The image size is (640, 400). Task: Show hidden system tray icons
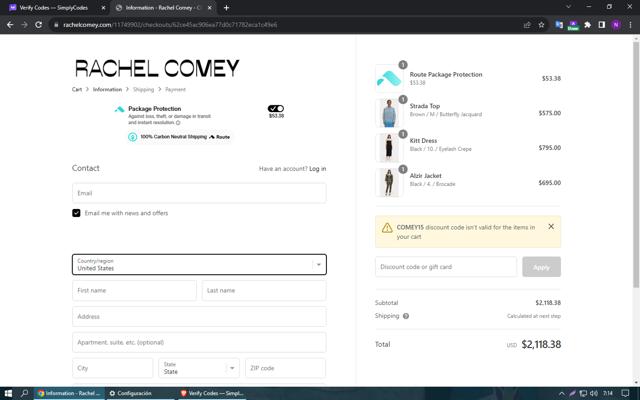(562, 393)
